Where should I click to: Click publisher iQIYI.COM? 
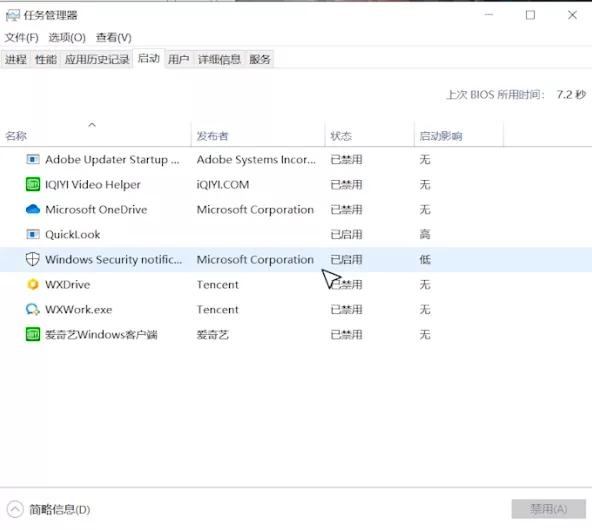pos(223,185)
